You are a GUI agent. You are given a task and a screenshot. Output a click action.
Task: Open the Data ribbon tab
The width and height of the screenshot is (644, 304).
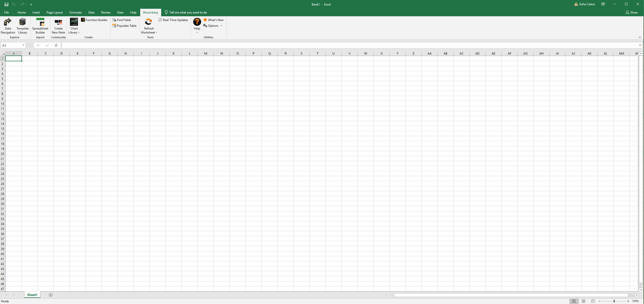pyautogui.click(x=91, y=12)
